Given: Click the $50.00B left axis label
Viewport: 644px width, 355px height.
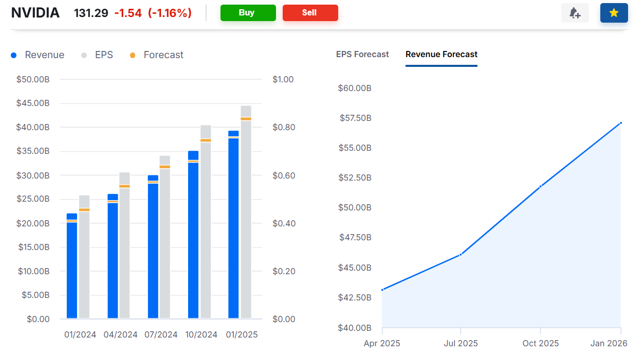Looking at the screenshot, I should (33, 79).
